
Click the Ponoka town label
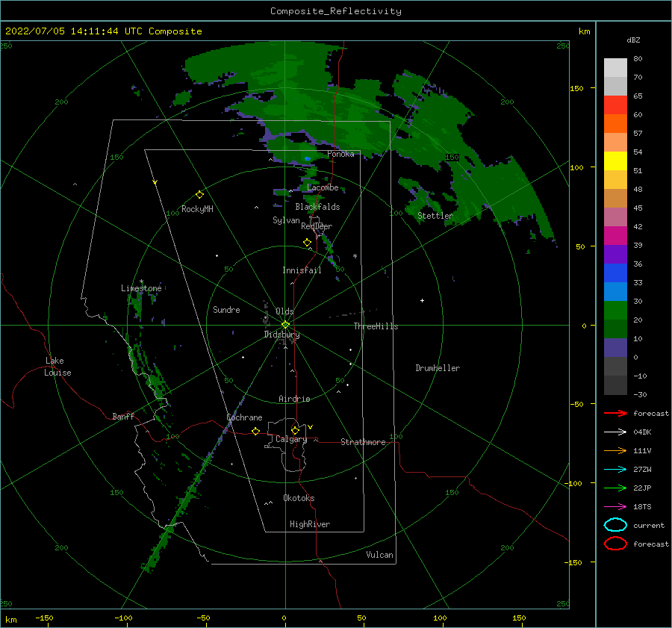(340, 154)
